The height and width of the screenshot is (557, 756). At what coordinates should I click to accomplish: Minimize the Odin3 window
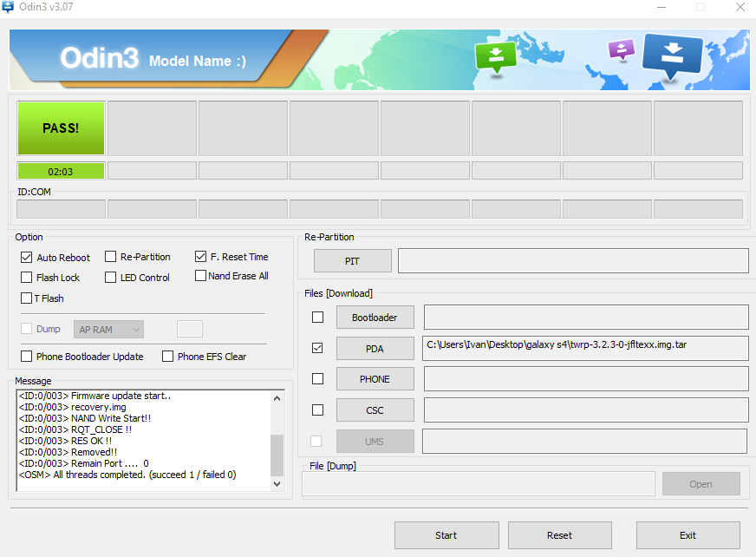661,7
